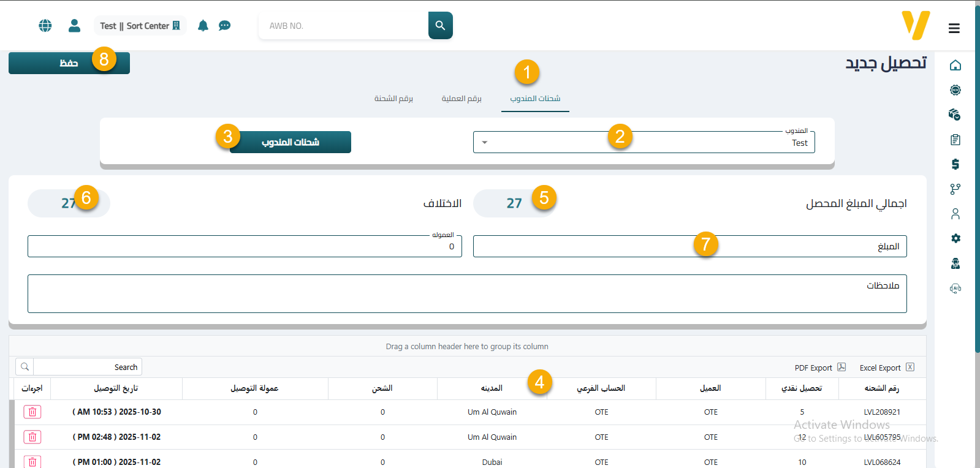Open Test || Sort Center branch selector
This screenshot has height=468, width=980.
pos(140,26)
